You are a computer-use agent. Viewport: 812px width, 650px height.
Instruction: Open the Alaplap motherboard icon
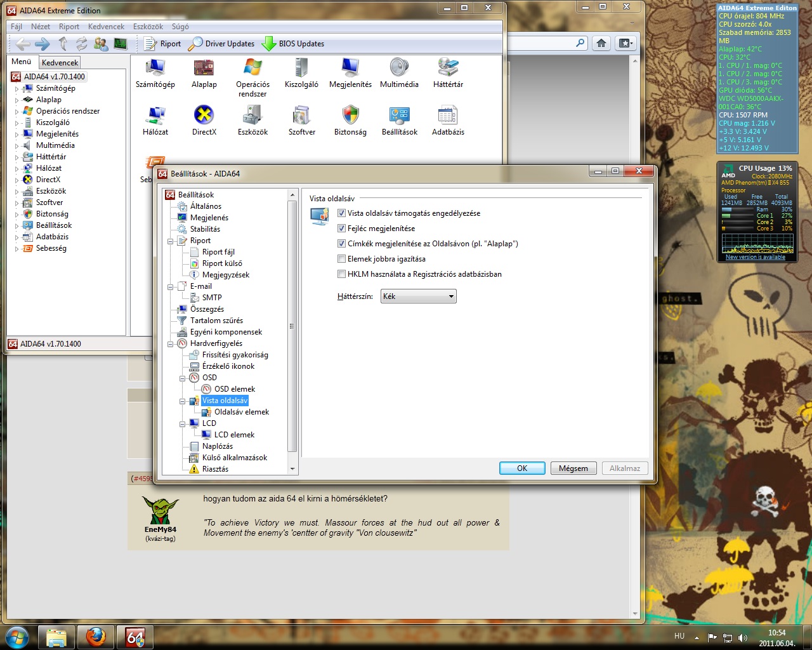[204, 74]
